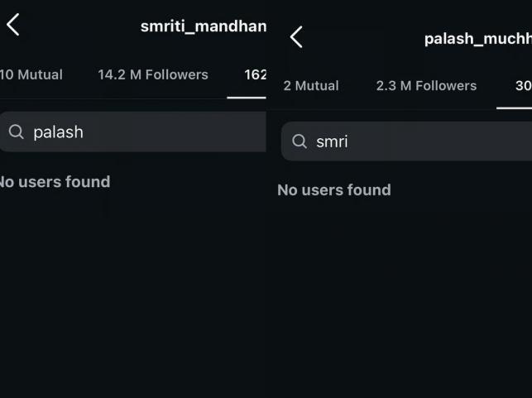Click the magnifier icon beside "palash"

(16, 132)
